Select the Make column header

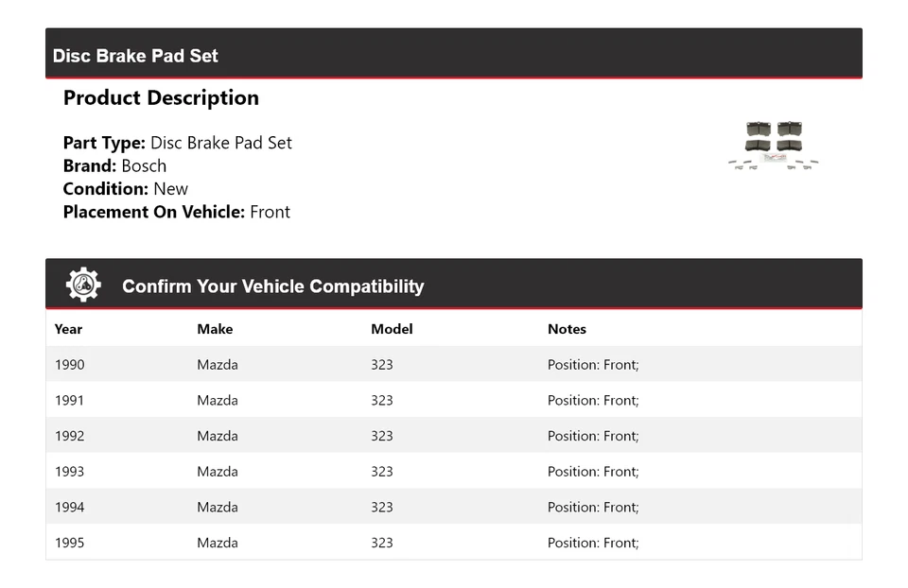[215, 329]
